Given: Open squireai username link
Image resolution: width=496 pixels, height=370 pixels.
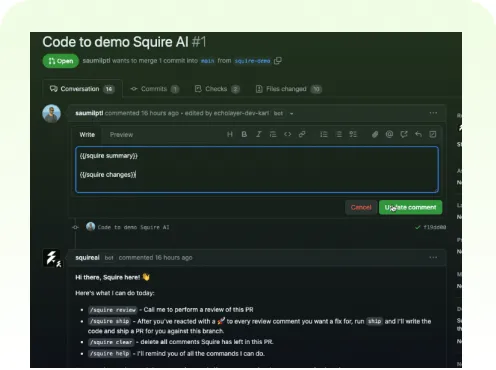Looking at the screenshot, I should (87, 258).
